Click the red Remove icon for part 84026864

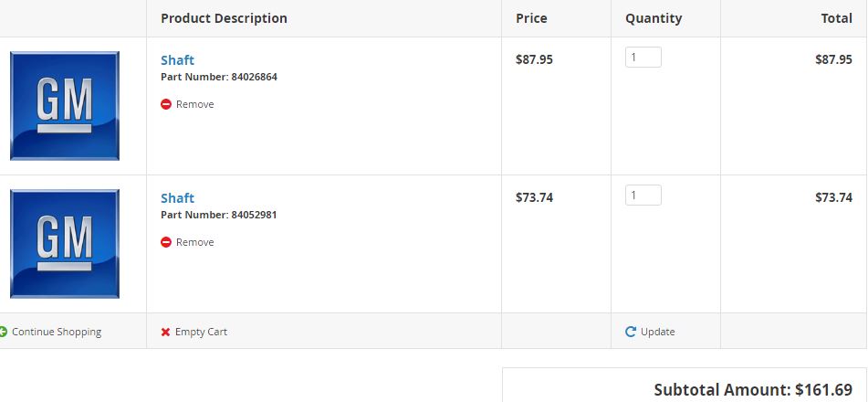click(166, 104)
